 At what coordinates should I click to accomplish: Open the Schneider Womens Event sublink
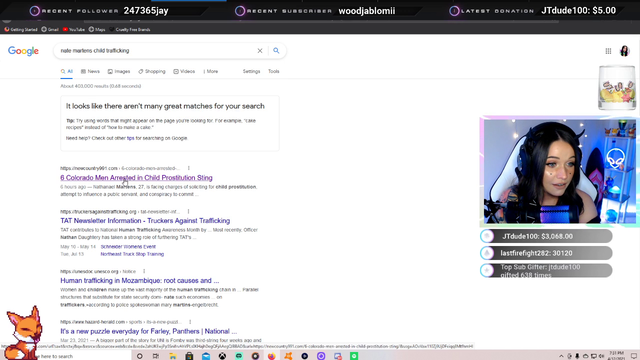pos(128,247)
